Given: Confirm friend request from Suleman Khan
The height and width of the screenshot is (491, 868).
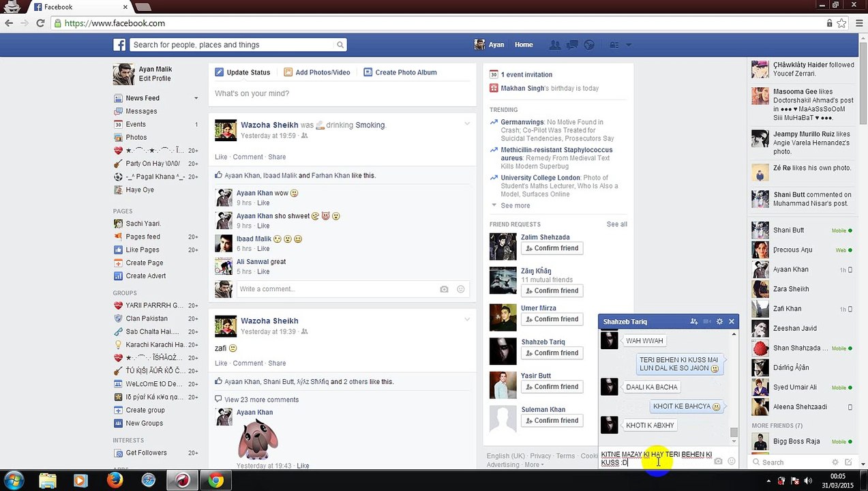Looking at the screenshot, I should pos(551,421).
